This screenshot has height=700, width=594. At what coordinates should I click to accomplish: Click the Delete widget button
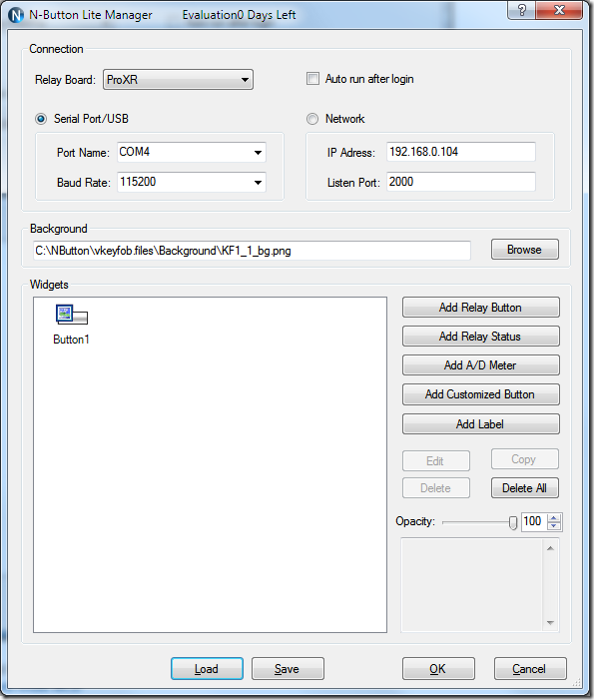tap(436, 488)
